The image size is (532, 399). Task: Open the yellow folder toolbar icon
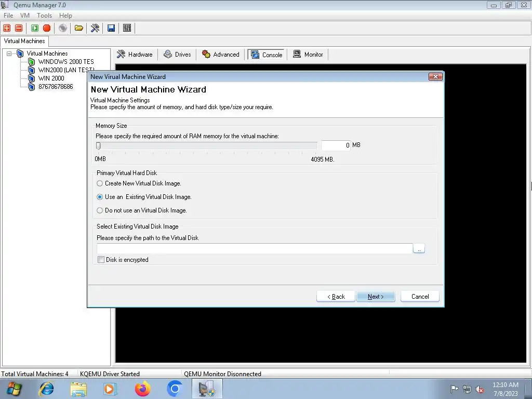click(x=79, y=28)
